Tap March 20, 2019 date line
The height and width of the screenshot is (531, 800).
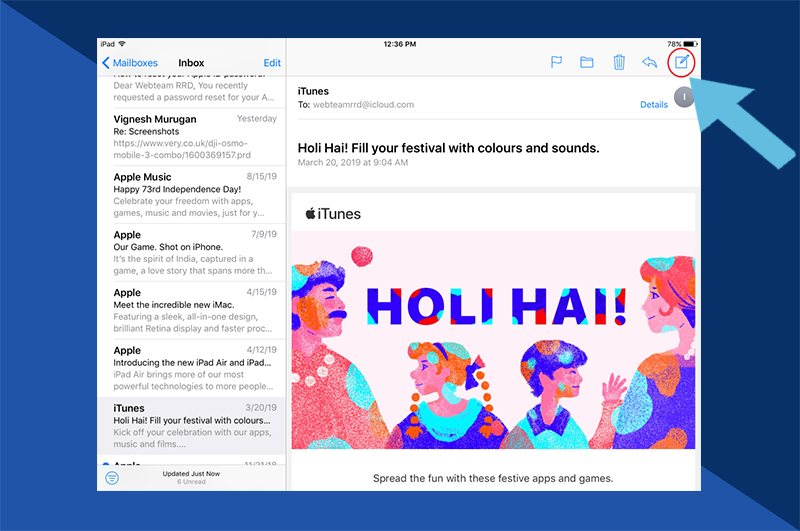coord(353,162)
